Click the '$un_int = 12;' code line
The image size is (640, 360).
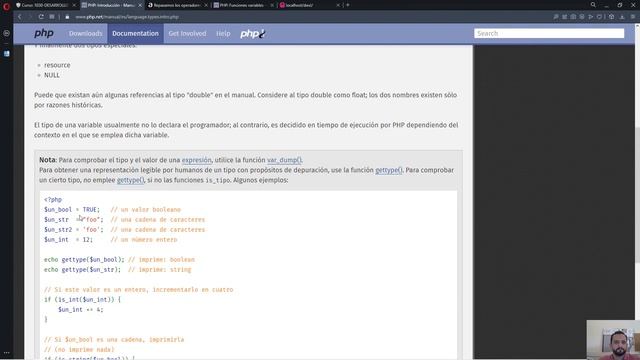coord(68,240)
